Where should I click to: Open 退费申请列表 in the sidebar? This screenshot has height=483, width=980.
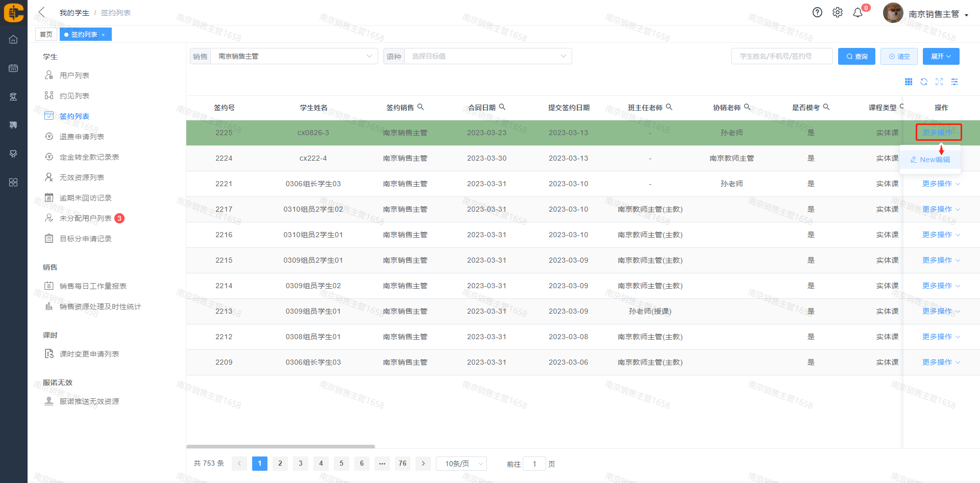(82, 137)
